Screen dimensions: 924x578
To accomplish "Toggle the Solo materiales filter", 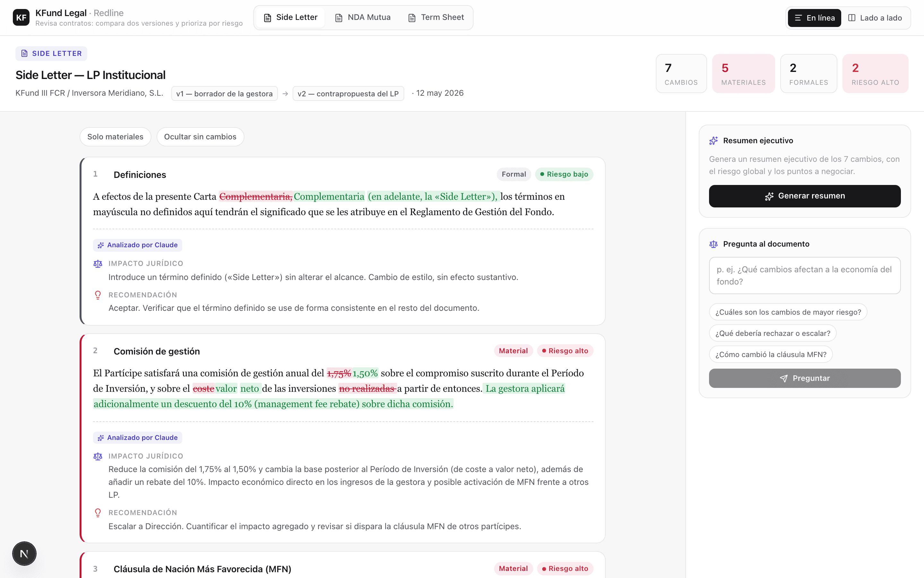I will tap(115, 137).
